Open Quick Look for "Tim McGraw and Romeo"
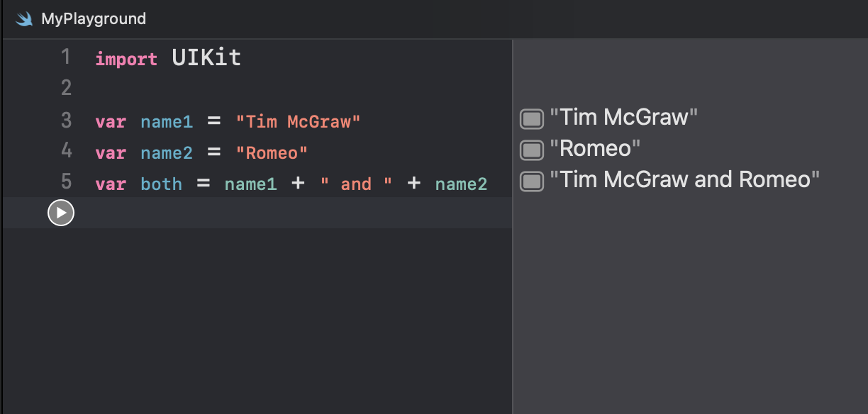Image resolution: width=868 pixels, height=414 pixels. (x=531, y=181)
